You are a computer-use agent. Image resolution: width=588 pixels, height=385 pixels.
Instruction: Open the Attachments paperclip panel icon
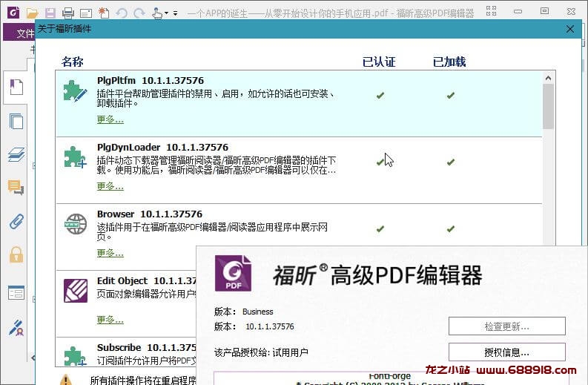point(16,221)
